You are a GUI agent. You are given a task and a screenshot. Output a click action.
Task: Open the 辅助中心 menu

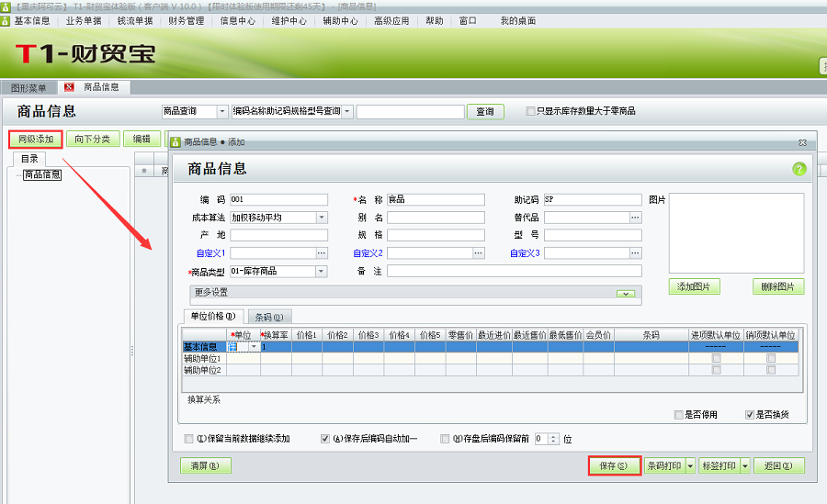pyautogui.click(x=340, y=20)
